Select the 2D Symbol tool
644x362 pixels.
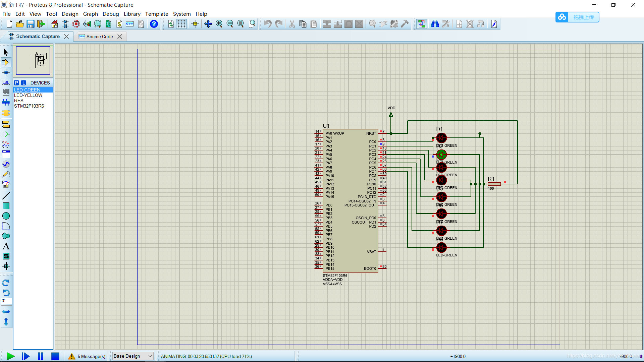[x=6, y=256]
